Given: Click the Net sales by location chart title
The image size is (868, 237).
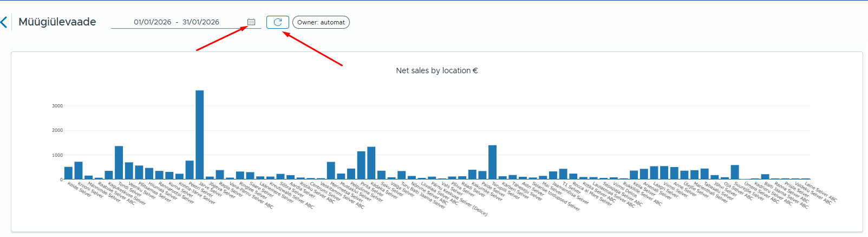Looking at the screenshot, I should click(436, 71).
